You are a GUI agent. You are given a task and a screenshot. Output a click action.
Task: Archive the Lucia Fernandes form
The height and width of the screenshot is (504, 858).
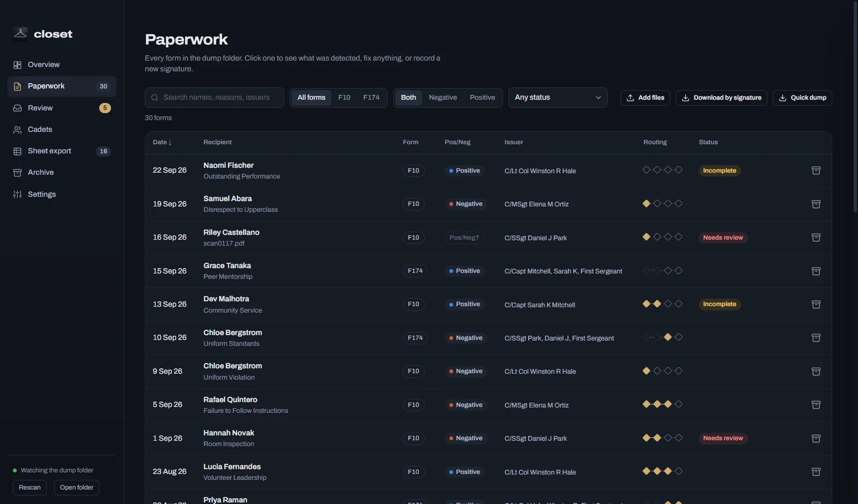click(816, 472)
